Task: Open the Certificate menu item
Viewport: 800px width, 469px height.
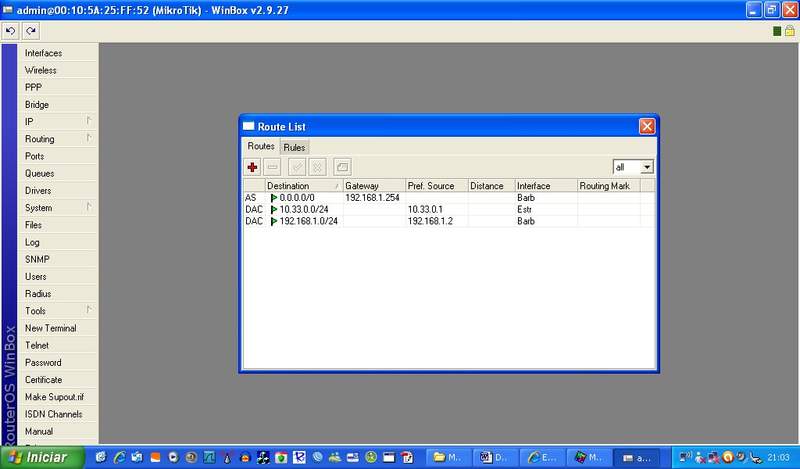Action: pos(57,380)
